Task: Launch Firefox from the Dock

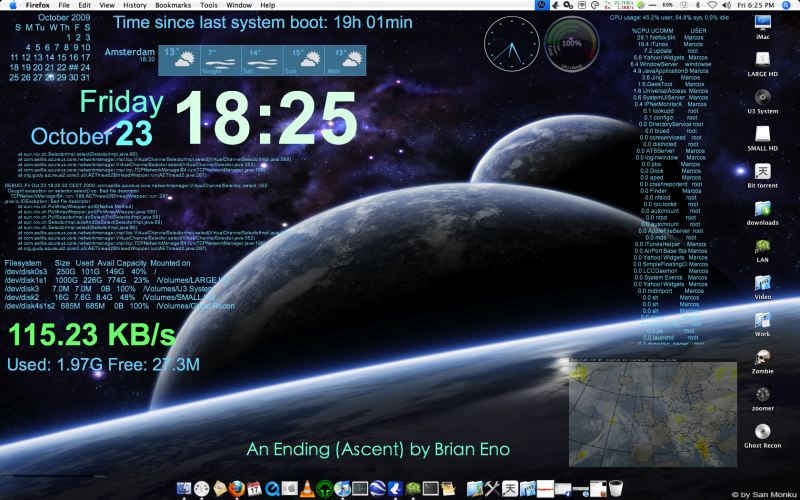Action: tap(237, 488)
